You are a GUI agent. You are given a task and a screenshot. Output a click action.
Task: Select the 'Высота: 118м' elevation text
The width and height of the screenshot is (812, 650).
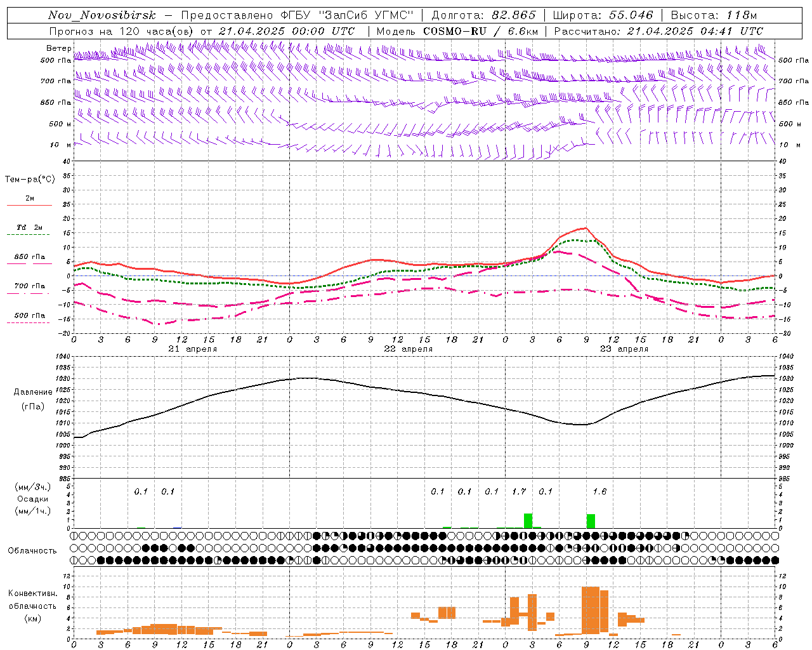click(x=714, y=15)
